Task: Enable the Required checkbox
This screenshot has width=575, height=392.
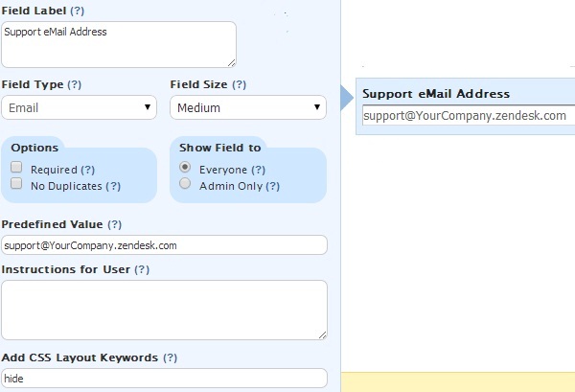Action: (16, 169)
